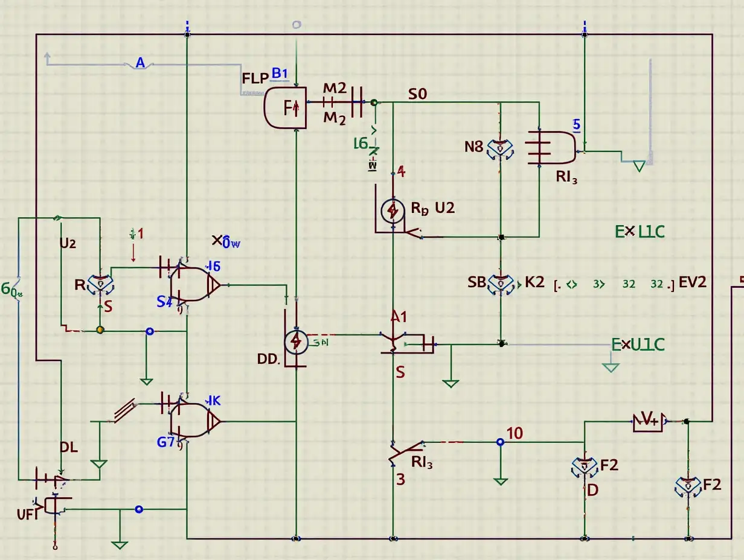Select the current source beside Rp U2
The image size is (744, 560).
tap(393, 210)
